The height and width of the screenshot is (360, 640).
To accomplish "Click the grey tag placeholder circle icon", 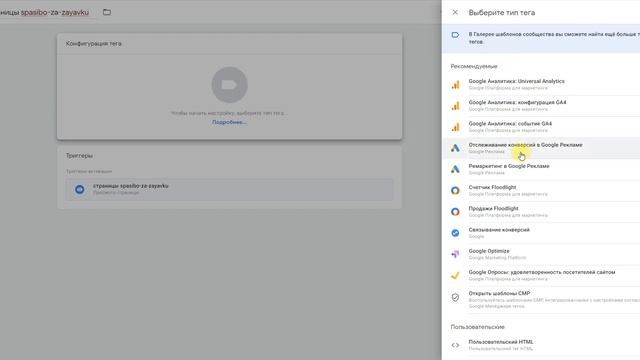I will point(229,85).
